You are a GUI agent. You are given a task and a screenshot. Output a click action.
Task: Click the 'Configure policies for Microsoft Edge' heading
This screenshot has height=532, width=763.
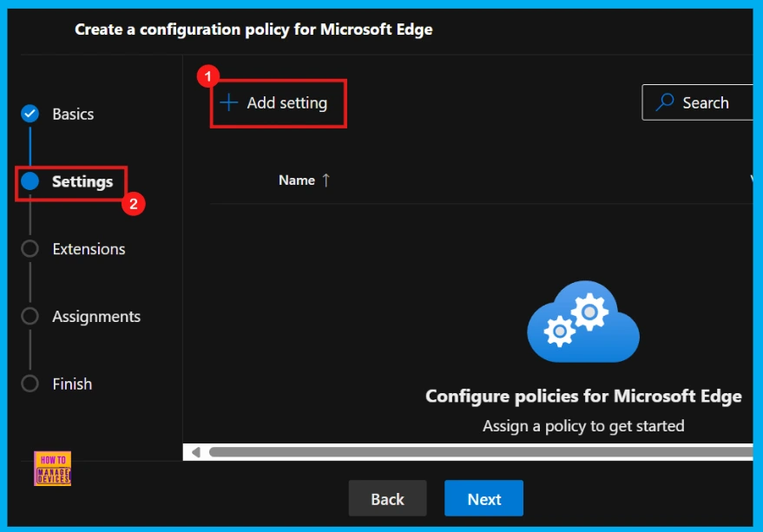(583, 397)
